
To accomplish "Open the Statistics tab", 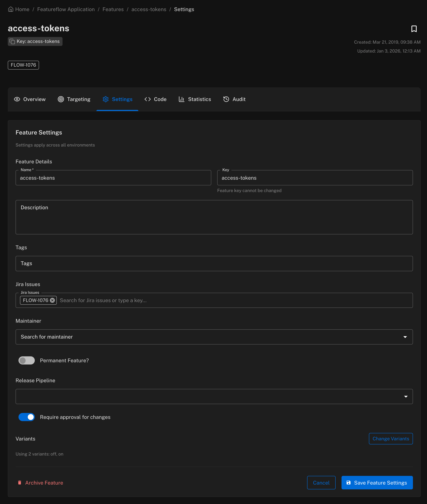I will tap(195, 99).
